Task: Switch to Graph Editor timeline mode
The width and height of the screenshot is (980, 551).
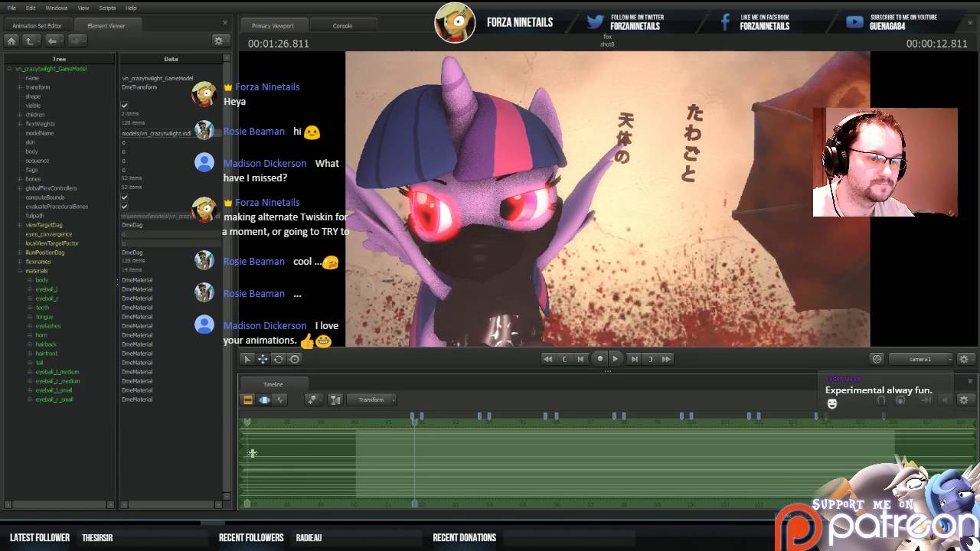Action: pyautogui.click(x=279, y=399)
